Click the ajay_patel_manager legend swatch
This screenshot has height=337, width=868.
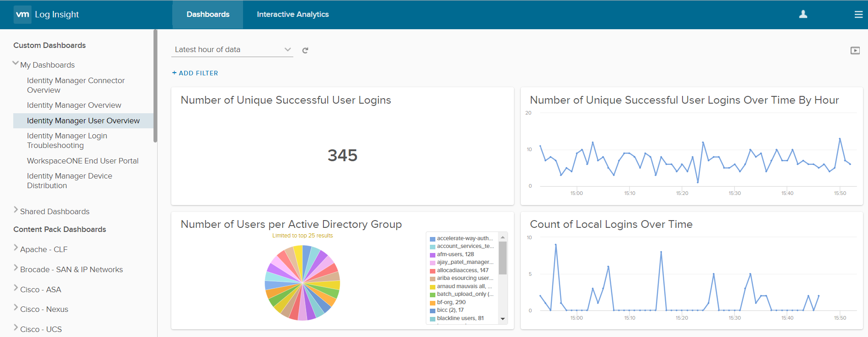[x=432, y=263]
